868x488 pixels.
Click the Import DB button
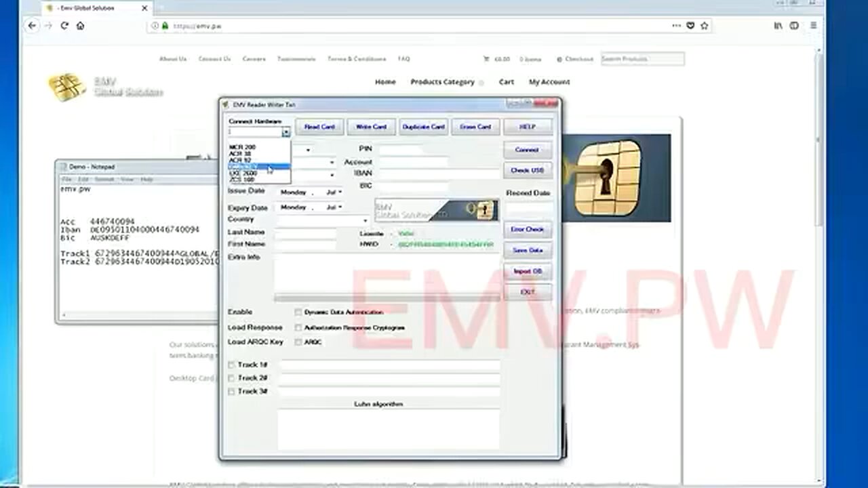pos(528,271)
